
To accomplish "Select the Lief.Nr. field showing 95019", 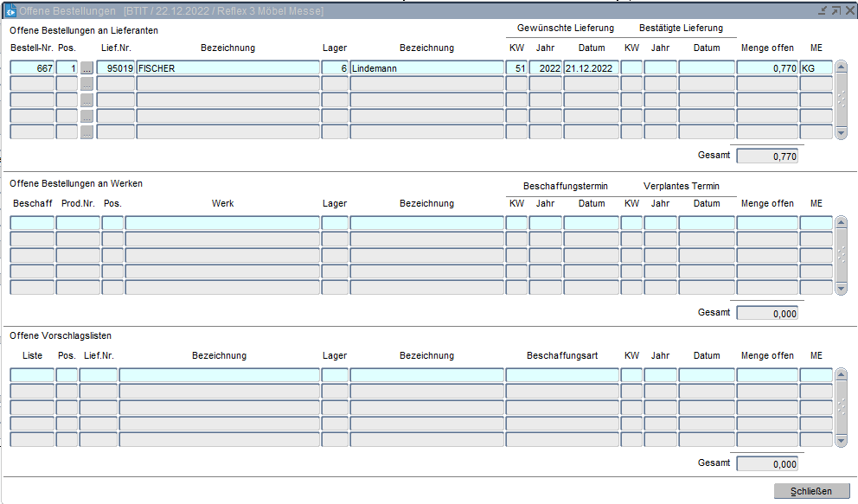I will (x=115, y=68).
